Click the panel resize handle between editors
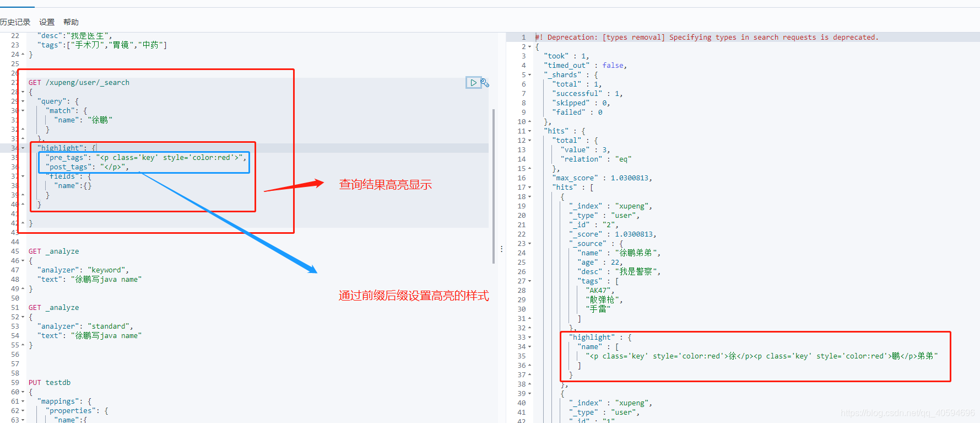 [501, 249]
